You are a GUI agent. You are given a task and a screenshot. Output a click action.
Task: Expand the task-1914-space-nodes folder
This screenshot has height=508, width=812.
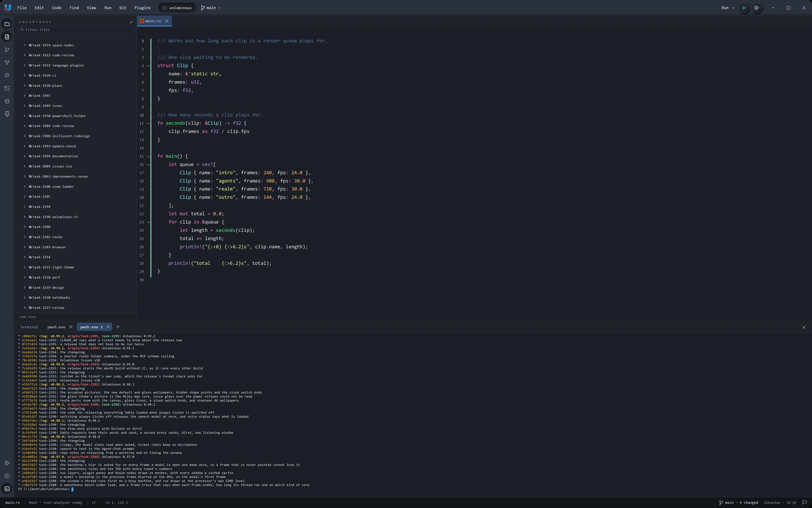tap(25, 45)
